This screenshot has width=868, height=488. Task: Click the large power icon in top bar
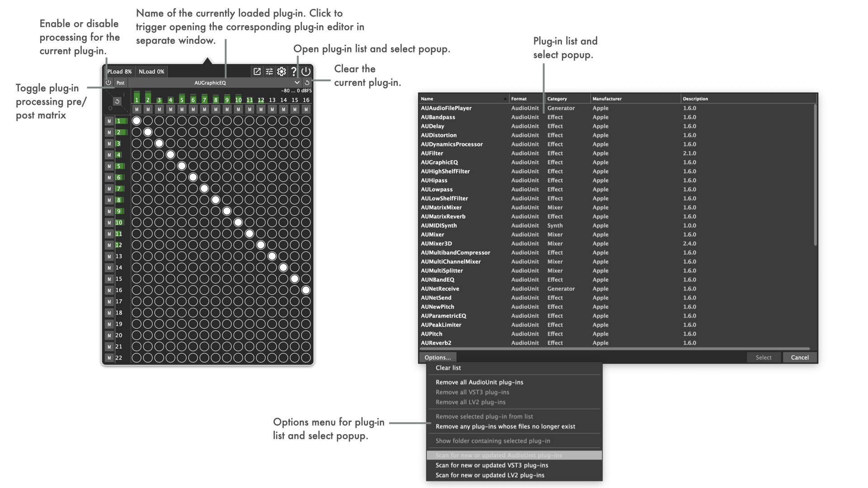[306, 71]
